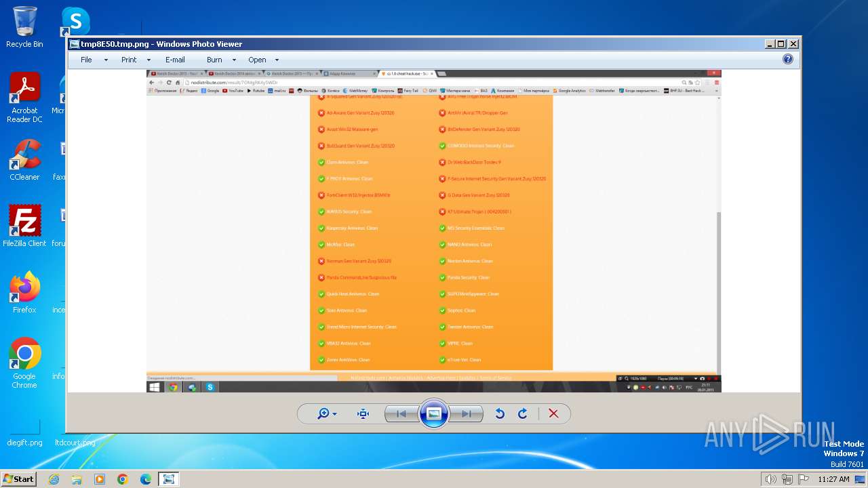868x488 pixels.
Task: Start the slide show button
Action: pos(434,413)
